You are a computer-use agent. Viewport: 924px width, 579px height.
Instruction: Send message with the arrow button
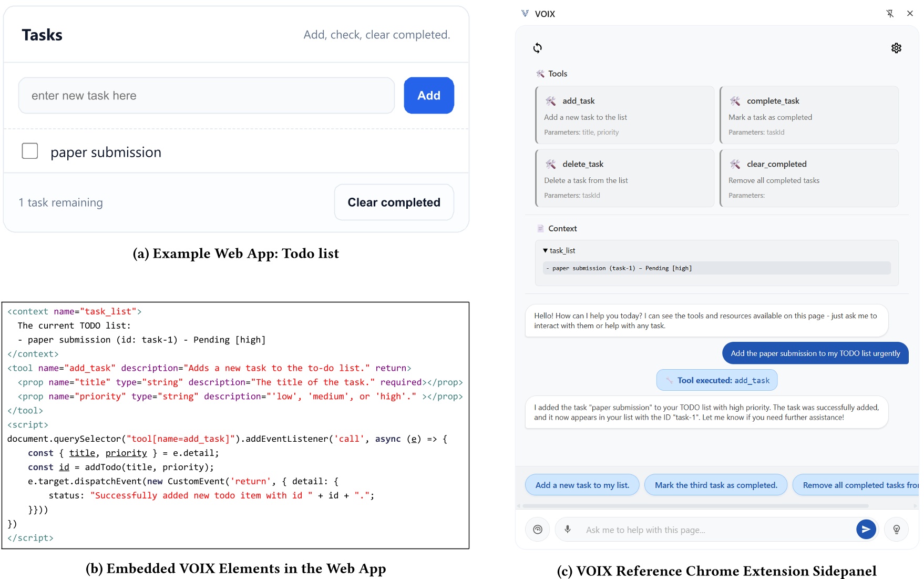tap(866, 529)
